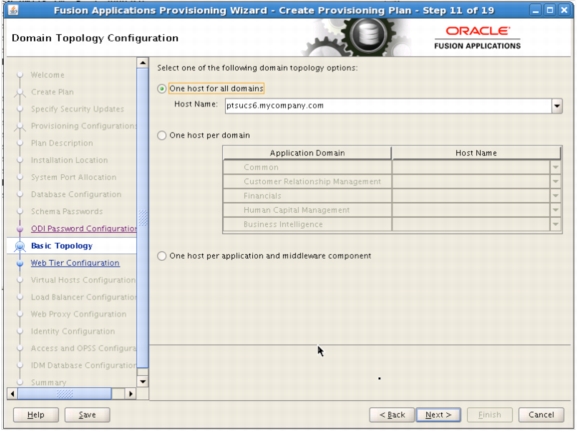578x433 pixels.
Task: Click the Host Name column header
Action: (476, 153)
